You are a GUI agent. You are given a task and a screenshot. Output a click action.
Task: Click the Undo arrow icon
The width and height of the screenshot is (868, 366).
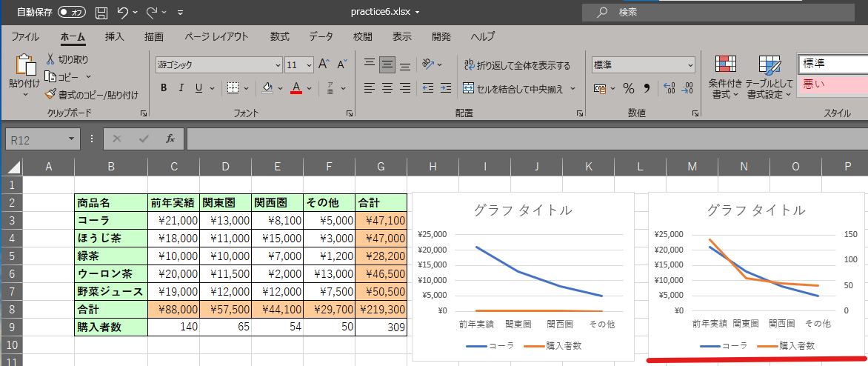coord(123,12)
